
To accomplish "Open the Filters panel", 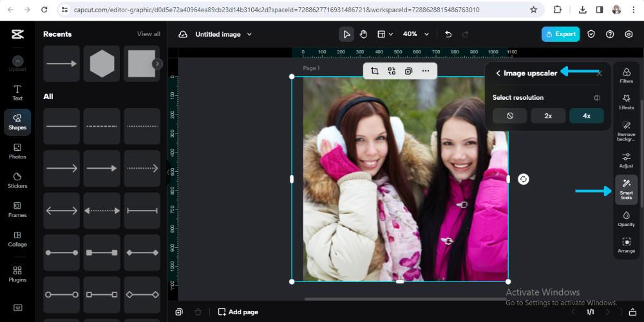I will (627, 76).
